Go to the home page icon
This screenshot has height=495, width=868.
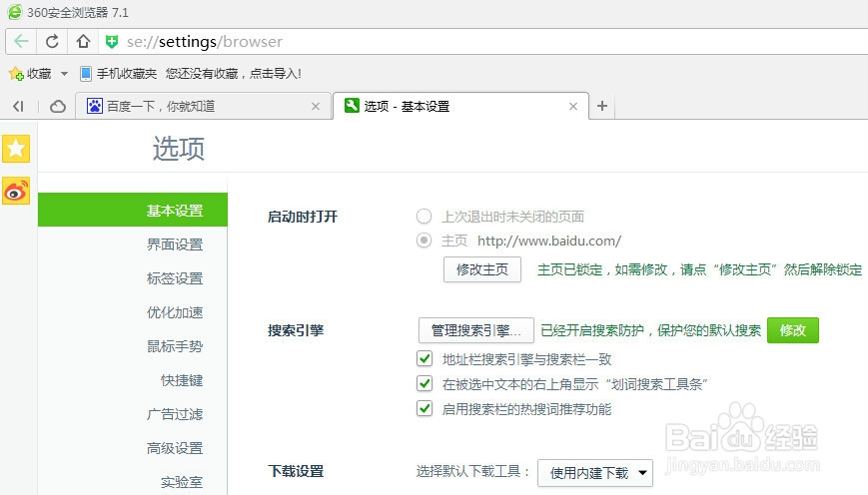tap(84, 42)
